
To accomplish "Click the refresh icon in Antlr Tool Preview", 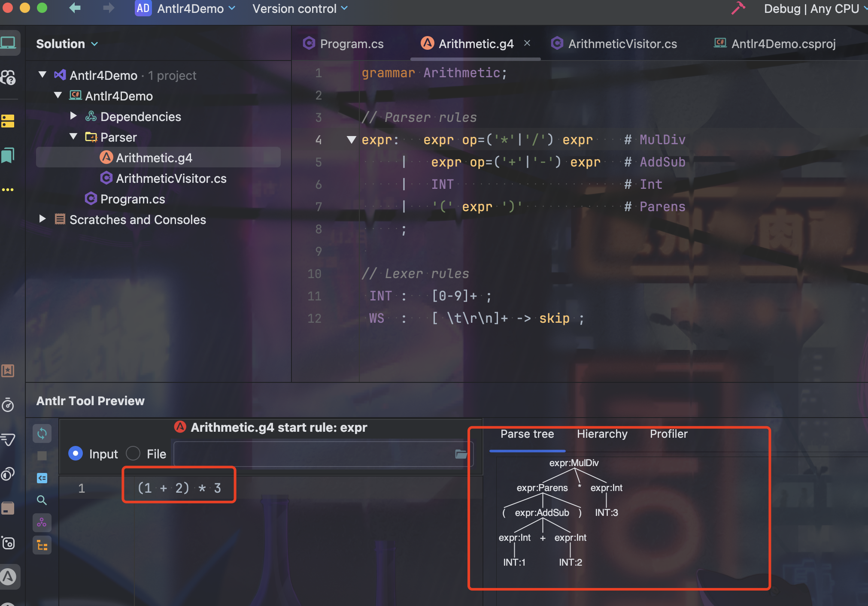I will (x=42, y=433).
